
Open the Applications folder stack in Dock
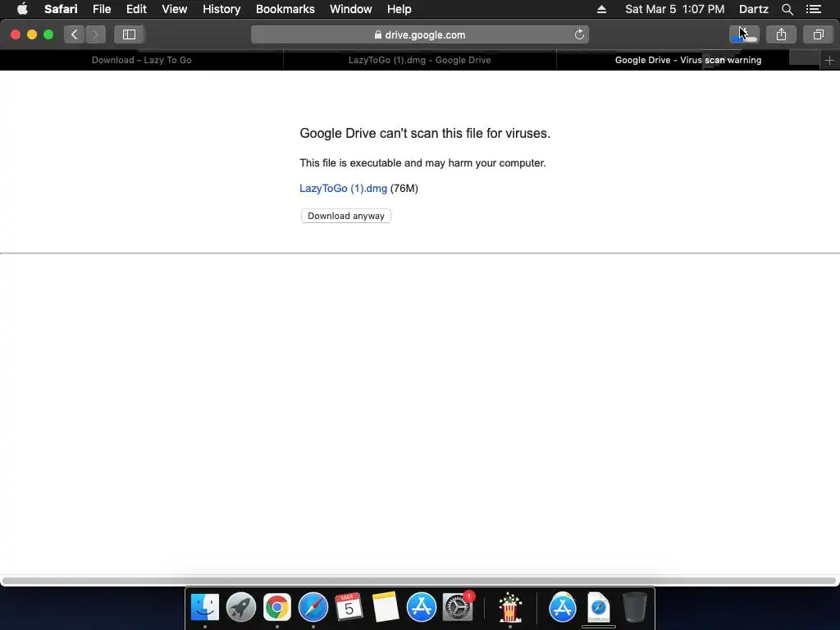pos(562,608)
